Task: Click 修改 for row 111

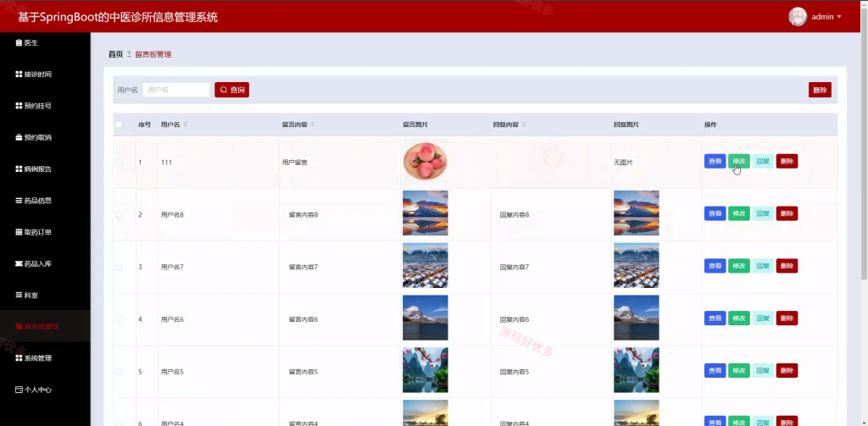Action: (739, 161)
